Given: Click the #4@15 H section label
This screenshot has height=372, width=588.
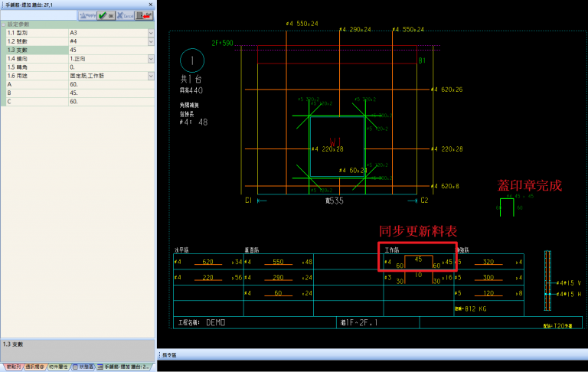Looking at the screenshot, I should coord(569,294).
